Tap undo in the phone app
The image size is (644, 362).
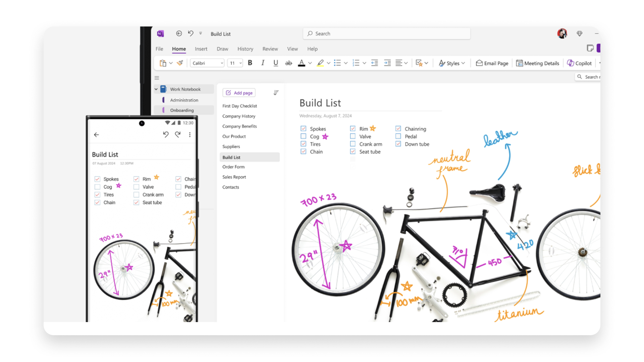166,135
